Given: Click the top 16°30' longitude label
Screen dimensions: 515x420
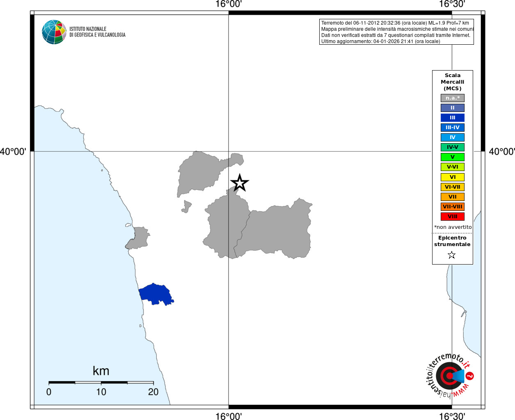Looking at the screenshot, I should [452, 4].
